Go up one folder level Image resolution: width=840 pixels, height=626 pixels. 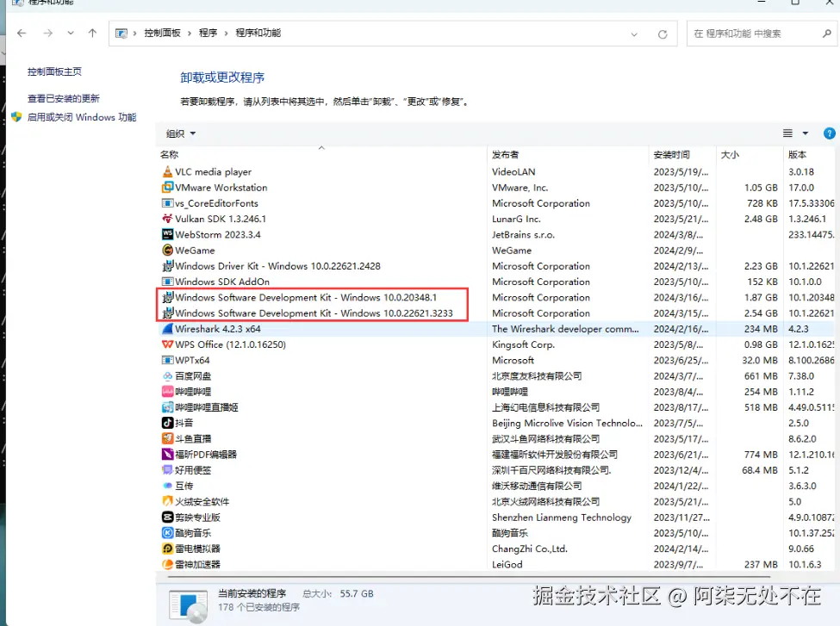(x=92, y=34)
